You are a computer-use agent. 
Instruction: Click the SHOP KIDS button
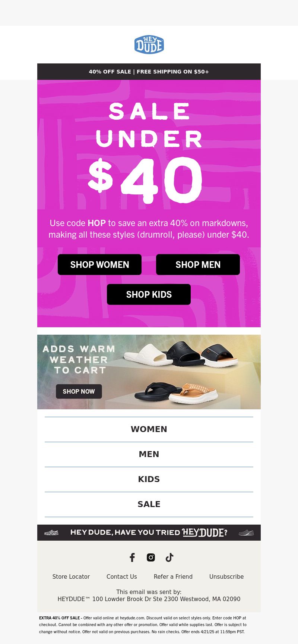click(149, 294)
